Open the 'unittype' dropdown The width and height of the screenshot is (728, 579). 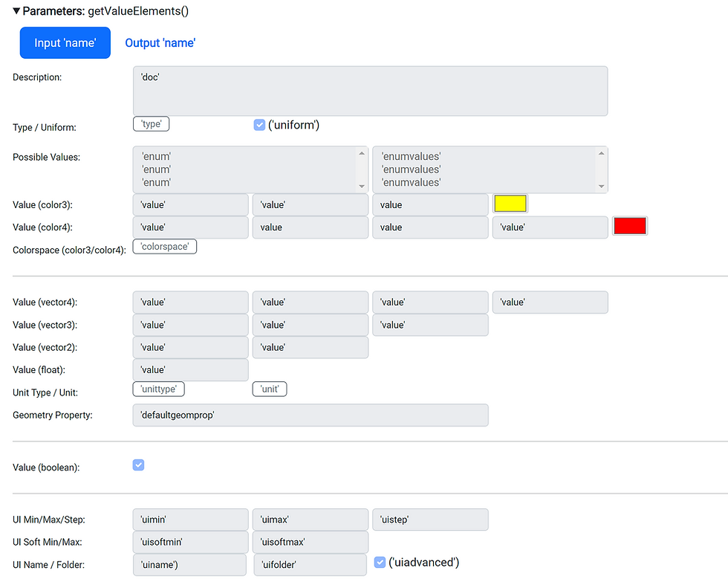point(159,389)
